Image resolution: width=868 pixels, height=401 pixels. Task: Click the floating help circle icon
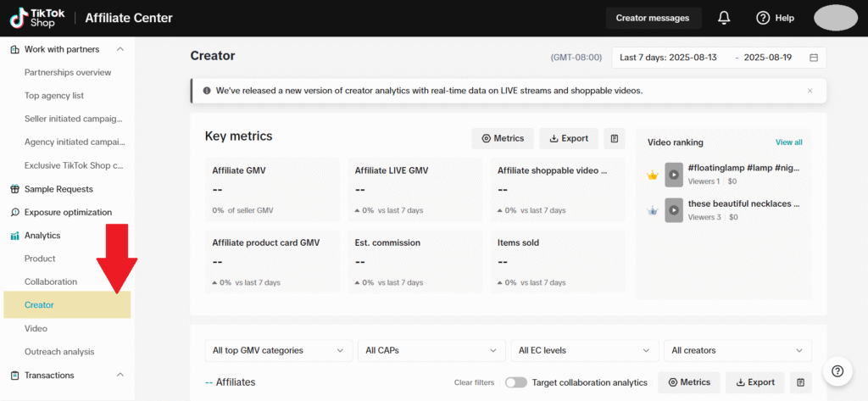pyautogui.click(x=837, y=370)
